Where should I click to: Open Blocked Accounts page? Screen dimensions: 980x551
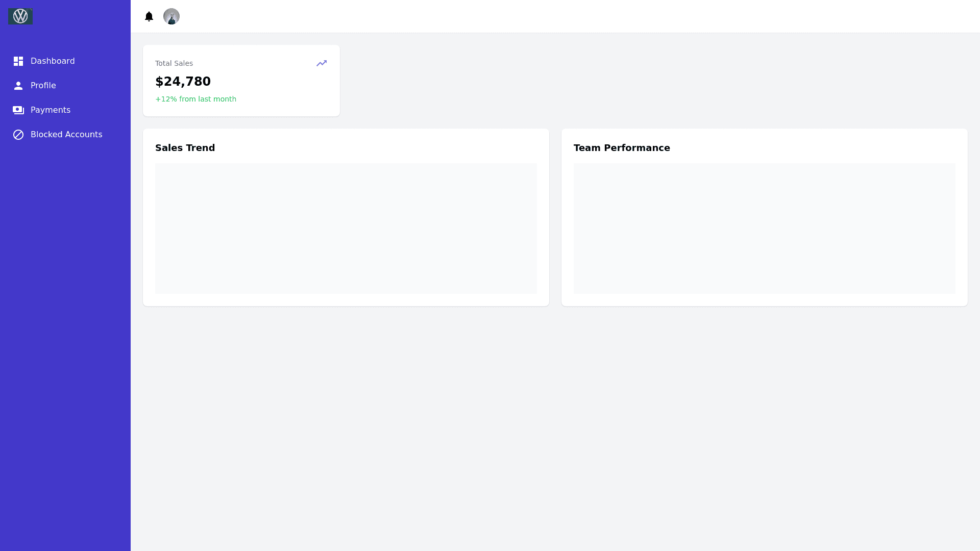coord(66,135)
